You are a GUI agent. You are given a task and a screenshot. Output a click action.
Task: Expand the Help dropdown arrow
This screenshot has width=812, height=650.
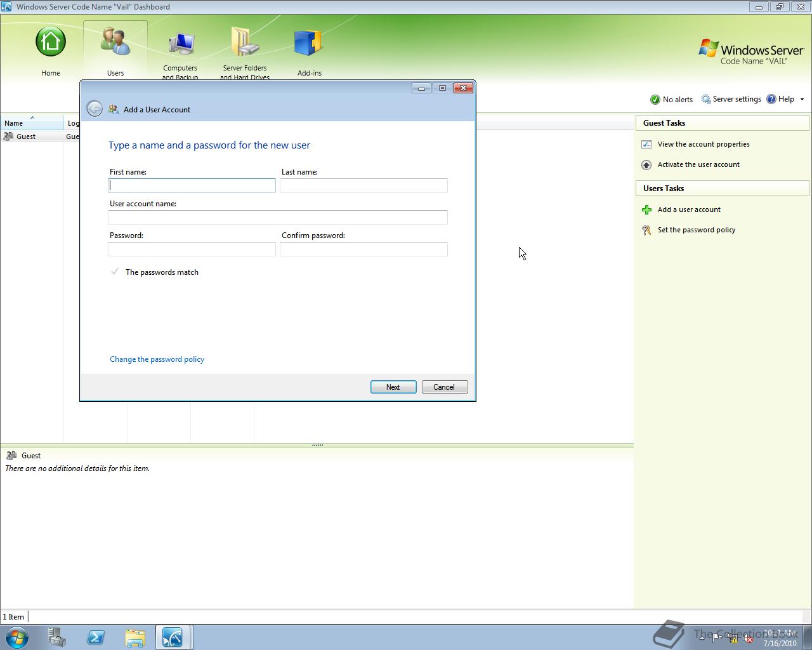point(802,100)
